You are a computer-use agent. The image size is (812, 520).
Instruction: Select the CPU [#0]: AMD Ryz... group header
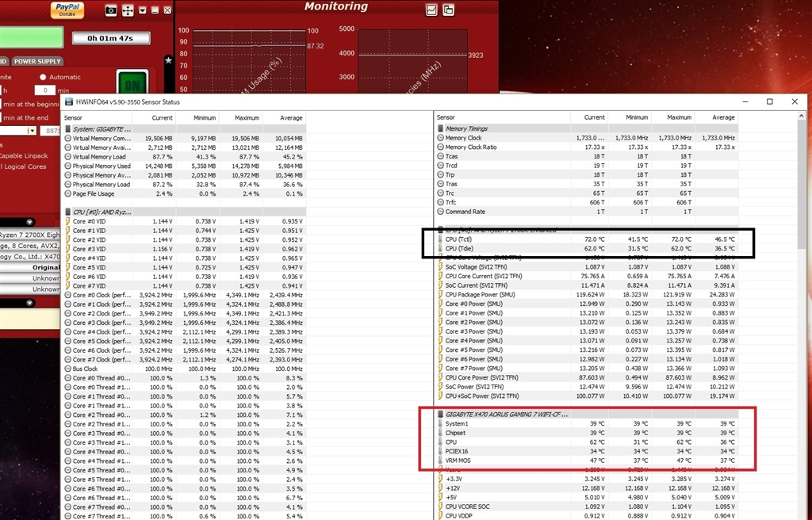(184, 212)
